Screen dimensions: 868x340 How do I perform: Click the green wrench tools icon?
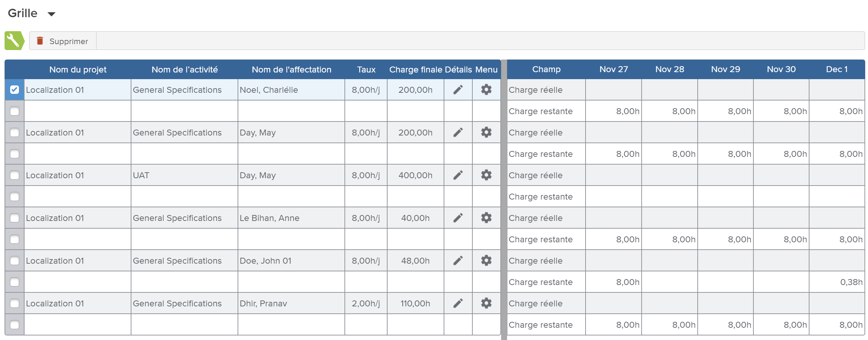14,41
